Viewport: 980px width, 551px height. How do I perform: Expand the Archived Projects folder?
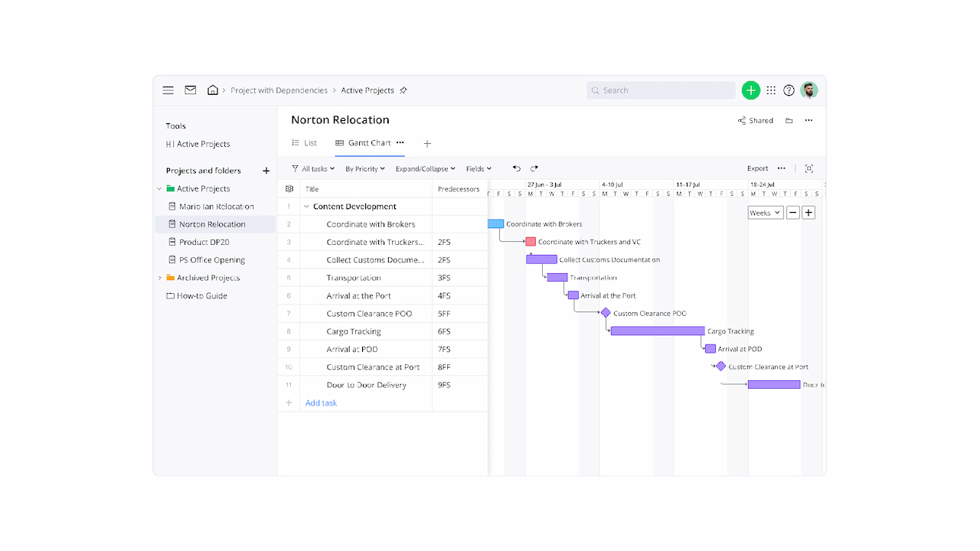click(x=161, y=278)
